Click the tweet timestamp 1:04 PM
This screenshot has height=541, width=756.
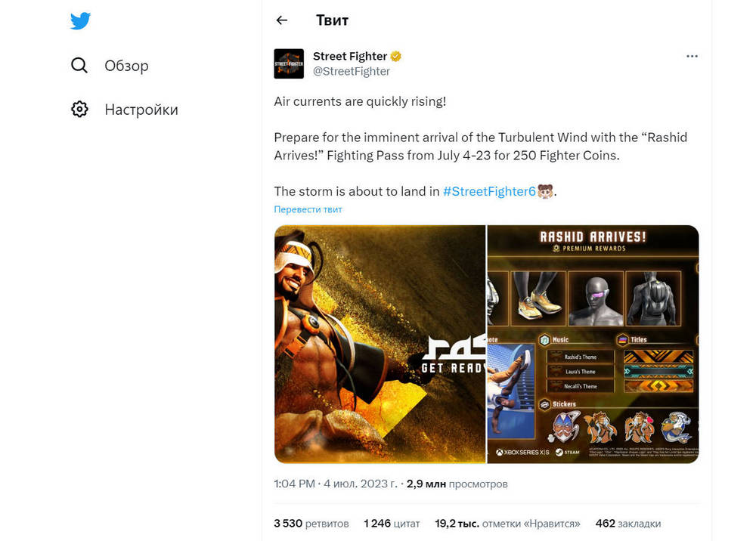[x=294, y=484]
